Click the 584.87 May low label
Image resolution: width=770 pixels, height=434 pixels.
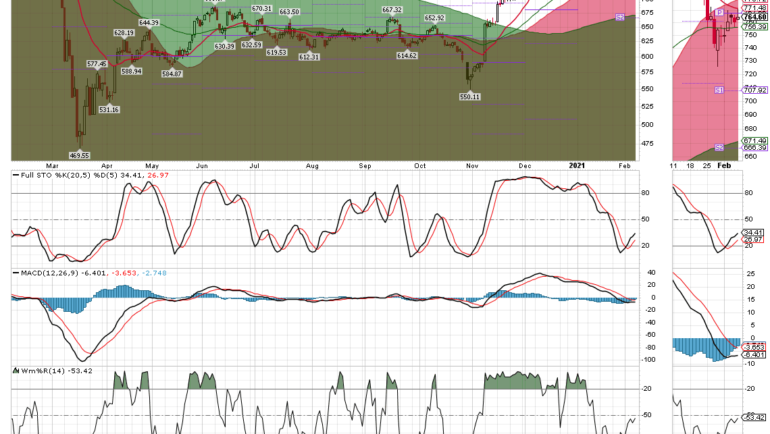coord(172,74)
